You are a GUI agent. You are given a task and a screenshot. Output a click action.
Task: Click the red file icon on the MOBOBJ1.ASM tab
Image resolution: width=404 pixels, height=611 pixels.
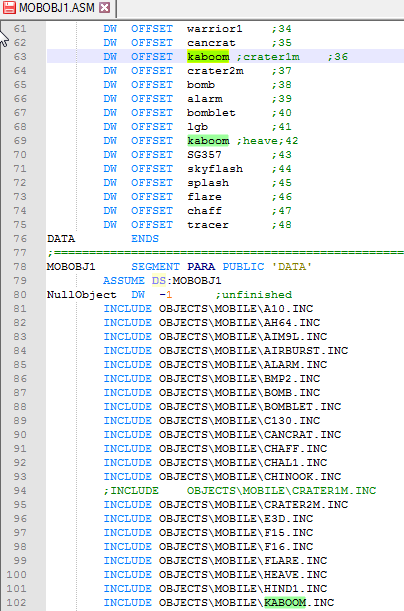tap(9, 7)
